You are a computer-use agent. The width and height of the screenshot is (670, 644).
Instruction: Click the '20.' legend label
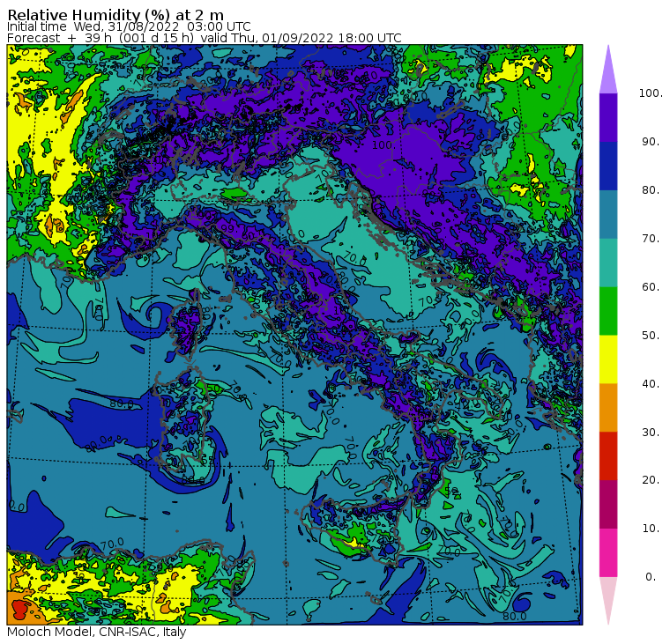pyautogui.click(x=651, y=479)
